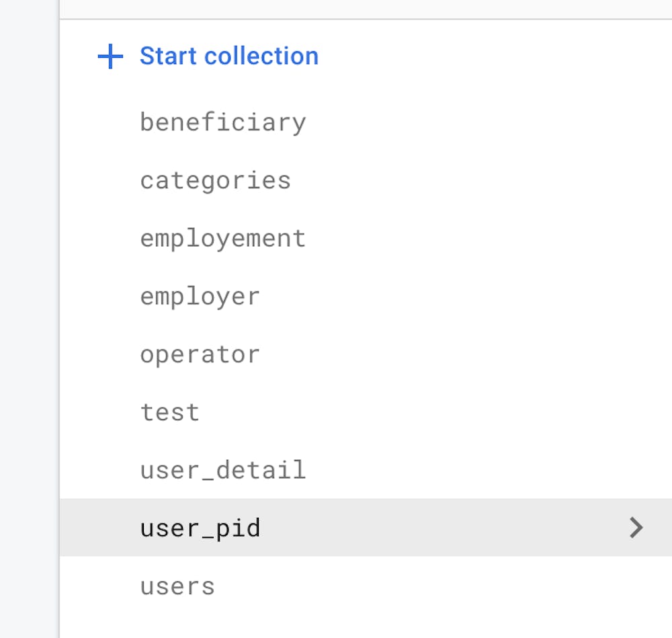Select the test collection

click(x=169, y=412)
